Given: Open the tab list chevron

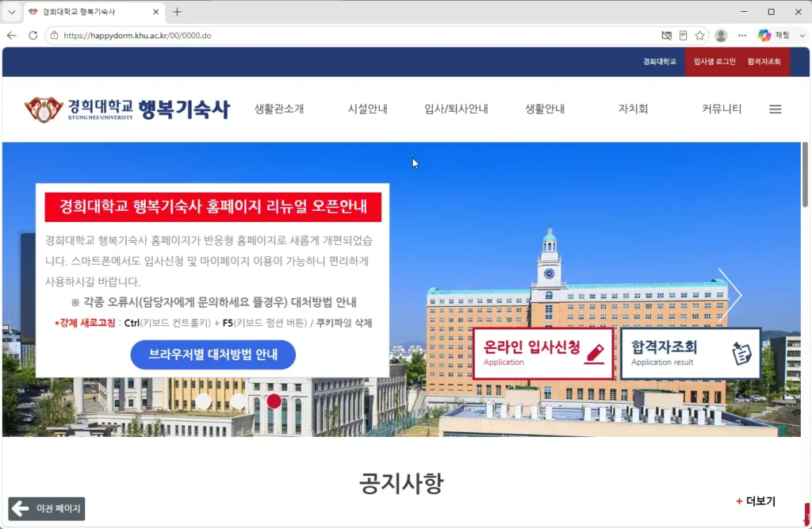Looking at the screenshot, I should point(11,11).
